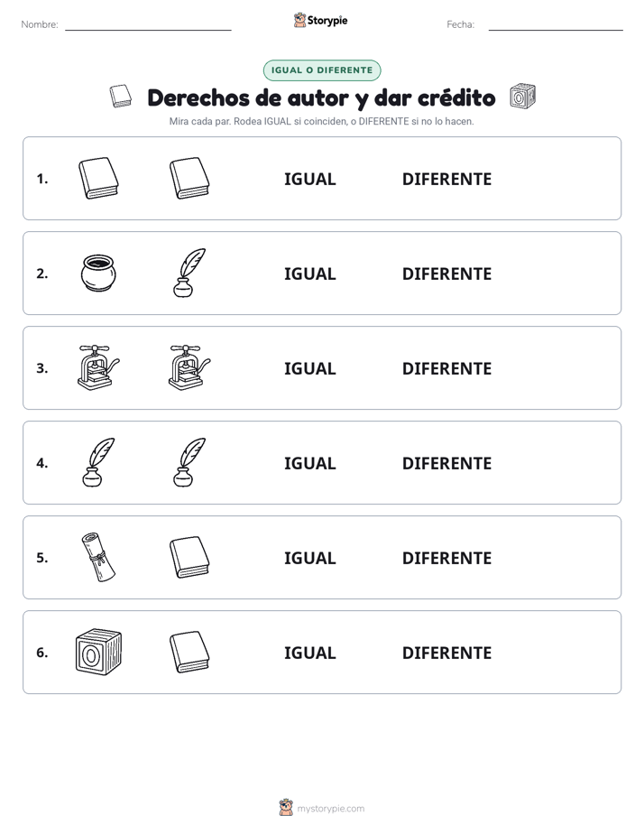Select IGUAL for row 3
This screenshot has height=834, width=644.
pyautogui.click(x=309, y=368)
